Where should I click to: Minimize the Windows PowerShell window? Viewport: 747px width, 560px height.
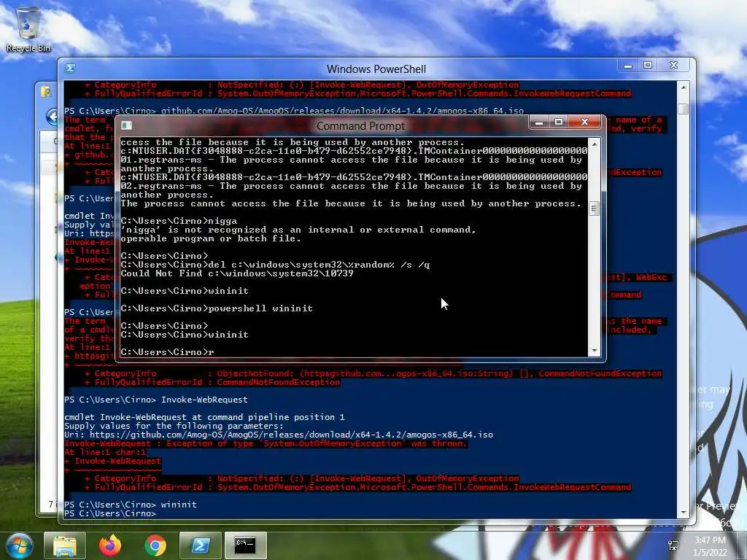point(628,65)
